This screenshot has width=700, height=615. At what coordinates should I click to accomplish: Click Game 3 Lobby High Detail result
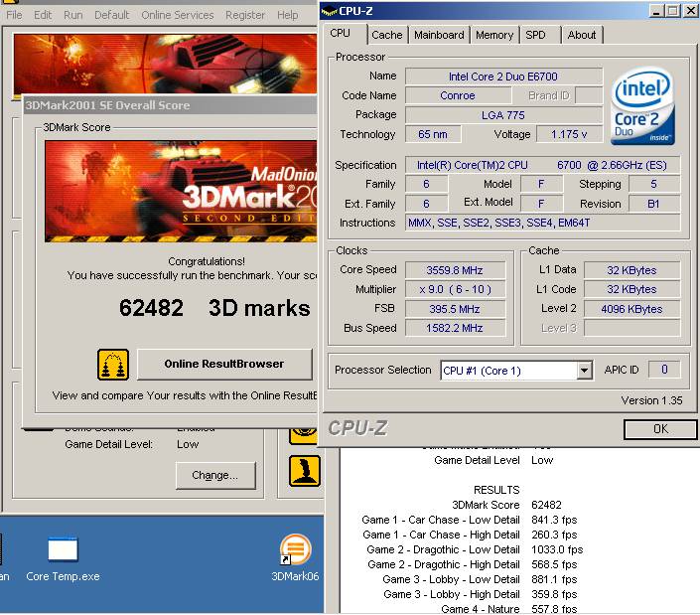coord(481,594)
